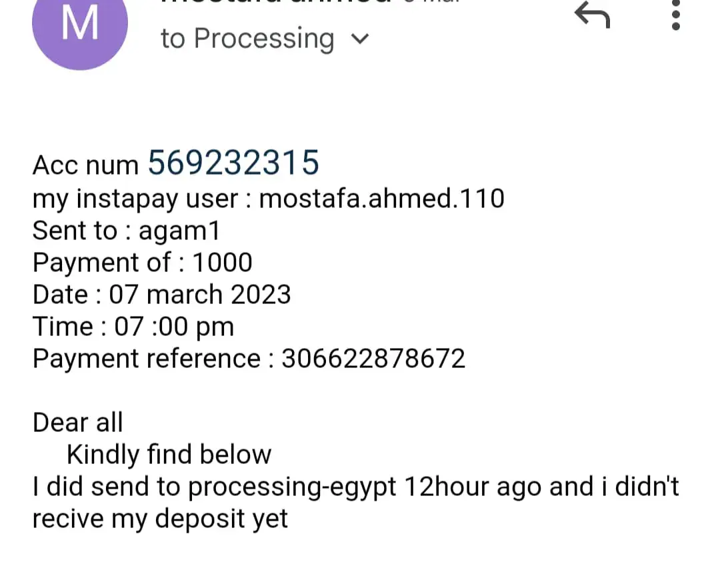Tap the "to Processing" recipient text
The image size is (720, 588).
[x=247, y=39]
